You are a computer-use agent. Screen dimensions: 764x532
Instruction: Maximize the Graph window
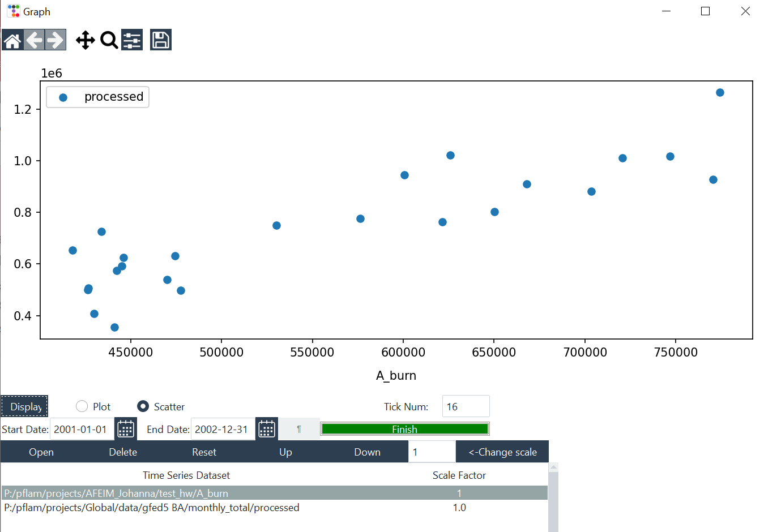705,11
